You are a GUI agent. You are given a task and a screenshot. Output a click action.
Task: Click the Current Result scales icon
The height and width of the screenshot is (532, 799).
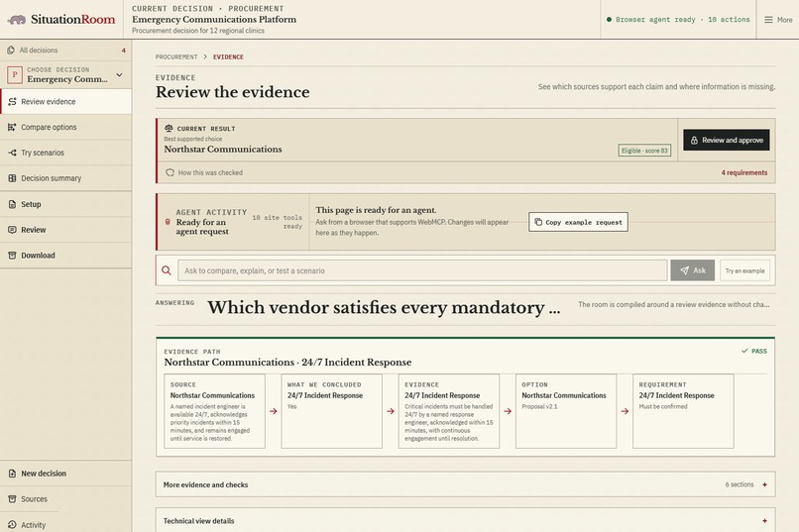coord(169,128)
